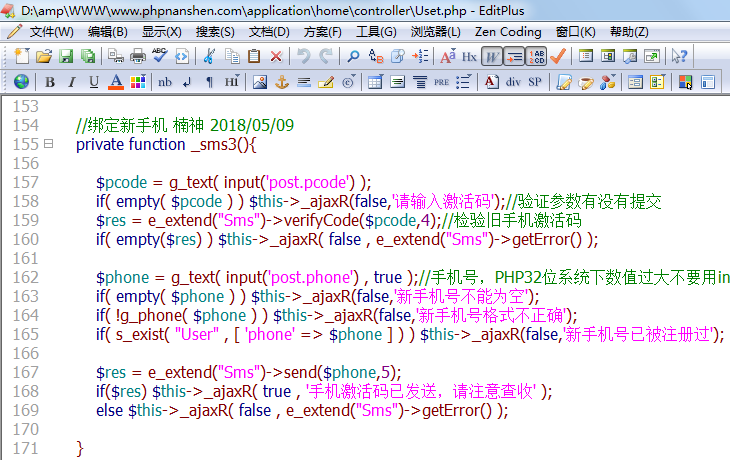The image size is (730, 460).
Task: Click the orange check mark toolbar icon
Action: point(558,56)
